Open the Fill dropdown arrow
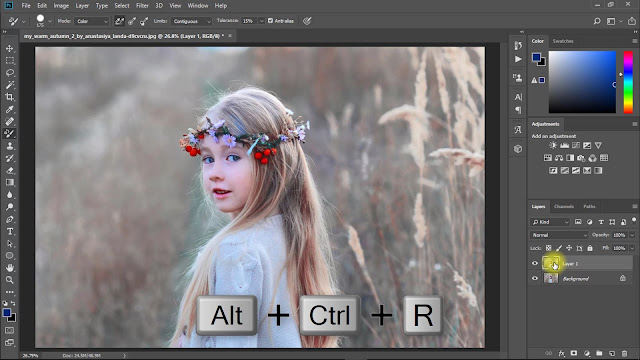Image resolution: width=640 pixels, height=360 pixels. click(x=632, y=248)
